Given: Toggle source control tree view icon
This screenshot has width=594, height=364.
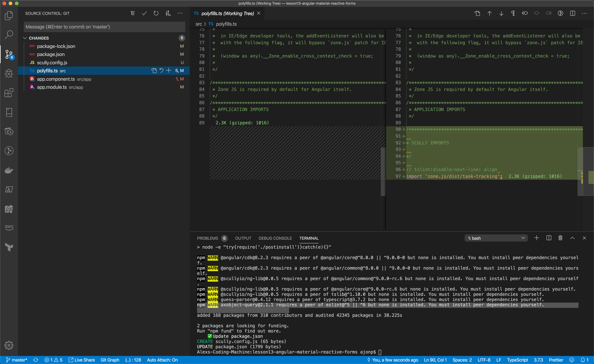Looking at the screenshot, I should (133, 13).
